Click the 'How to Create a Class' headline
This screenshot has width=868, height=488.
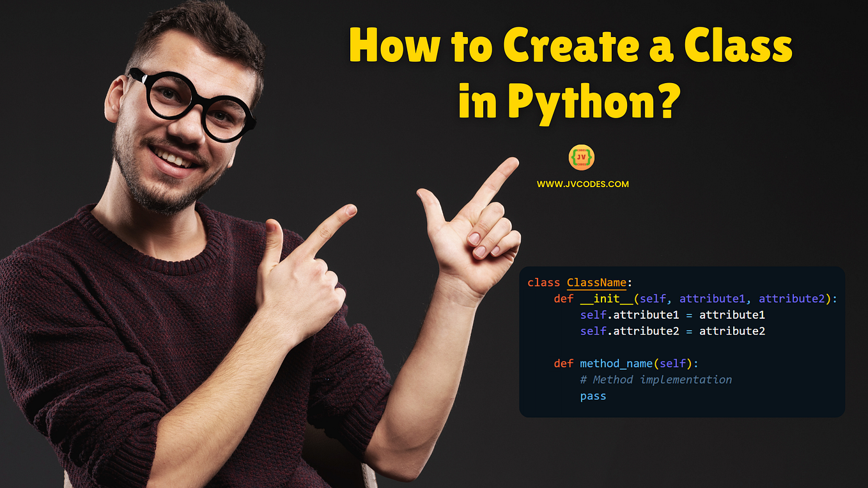[x=571, y=46]
